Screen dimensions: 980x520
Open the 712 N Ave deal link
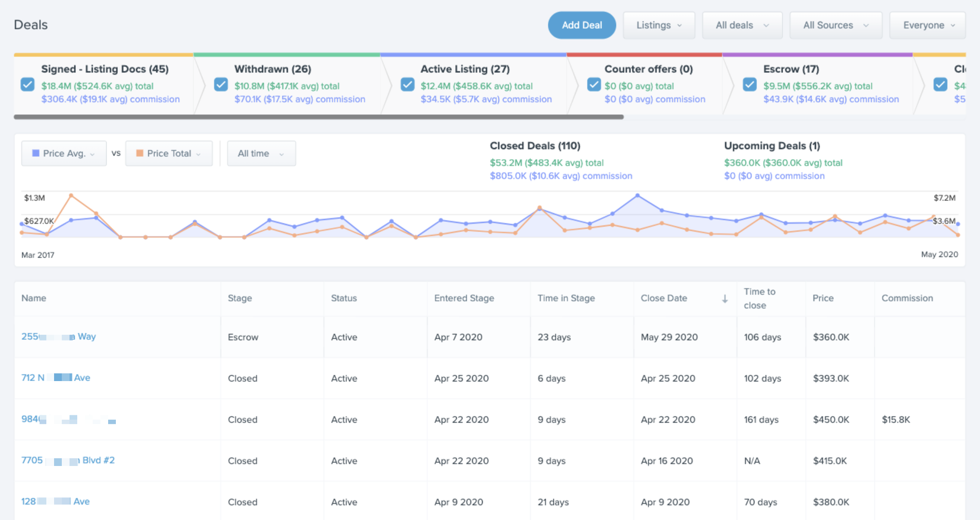[x=56, y=378]
